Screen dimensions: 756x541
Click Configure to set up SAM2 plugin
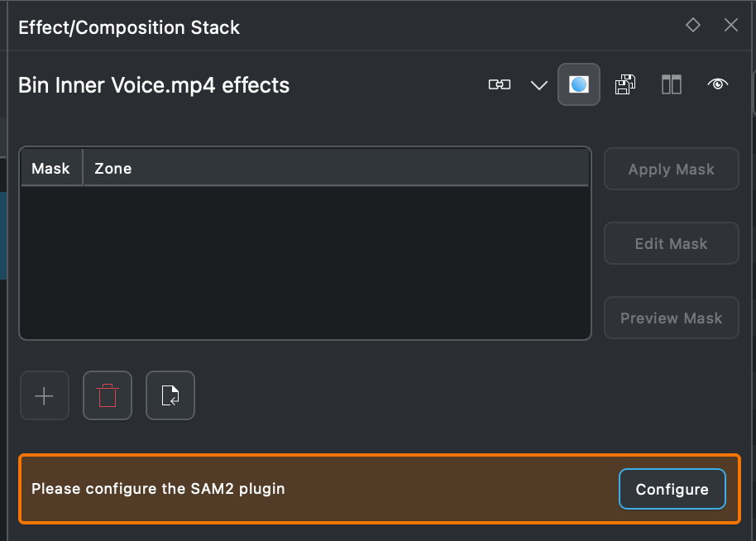click(x=672, y=489)
